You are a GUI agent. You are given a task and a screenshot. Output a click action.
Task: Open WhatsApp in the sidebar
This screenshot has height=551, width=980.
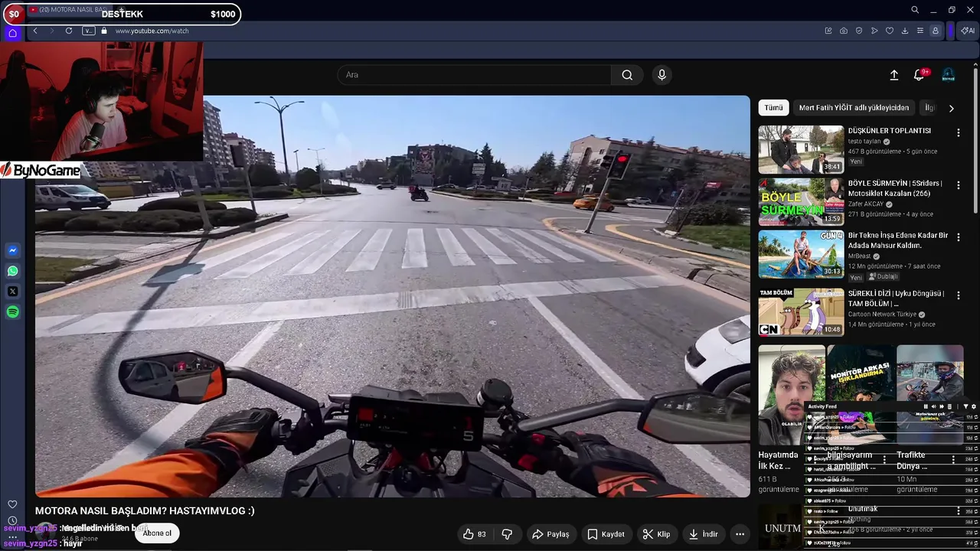coord(12,271)
